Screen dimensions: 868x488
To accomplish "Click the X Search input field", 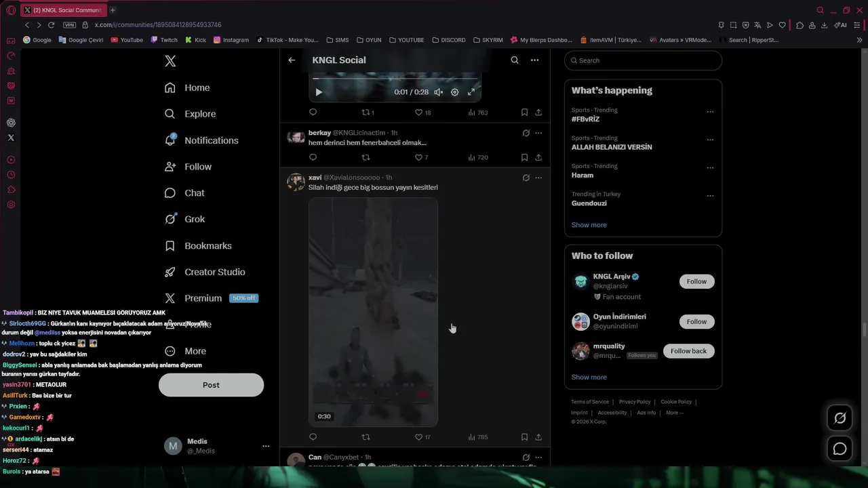I will click(643, 60).
